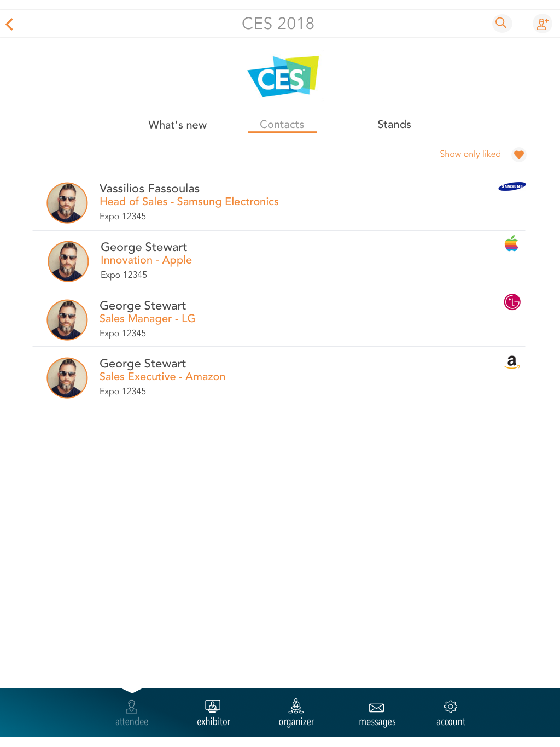560x747 pixels.
Task: Tap the avatar of the Apple contact
Action: pyautogui.click(x=68, y=261)
